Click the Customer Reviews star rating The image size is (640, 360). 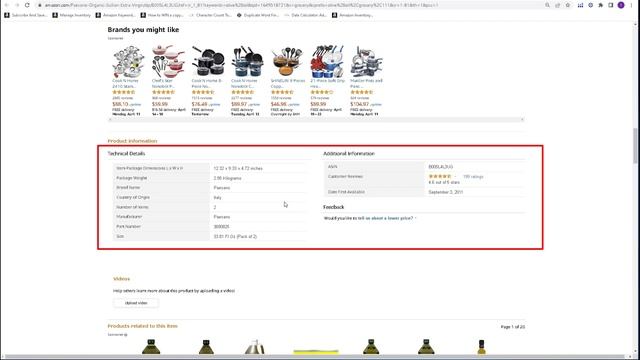click(x=440, y=176)
